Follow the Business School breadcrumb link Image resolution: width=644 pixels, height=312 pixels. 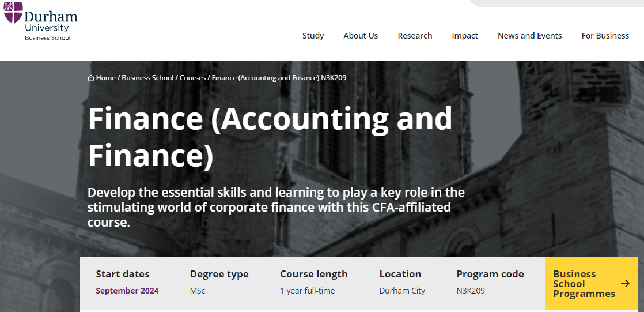(x=147, y=78)
